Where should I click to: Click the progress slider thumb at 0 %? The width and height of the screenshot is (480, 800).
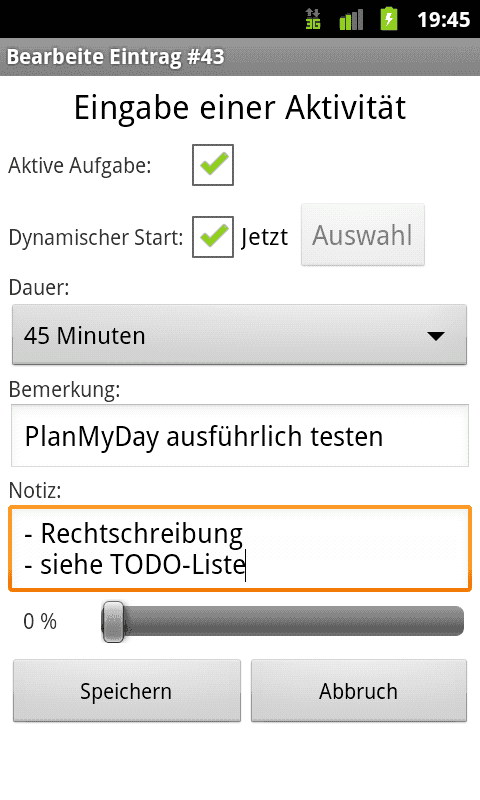click(x=113, y=621)
